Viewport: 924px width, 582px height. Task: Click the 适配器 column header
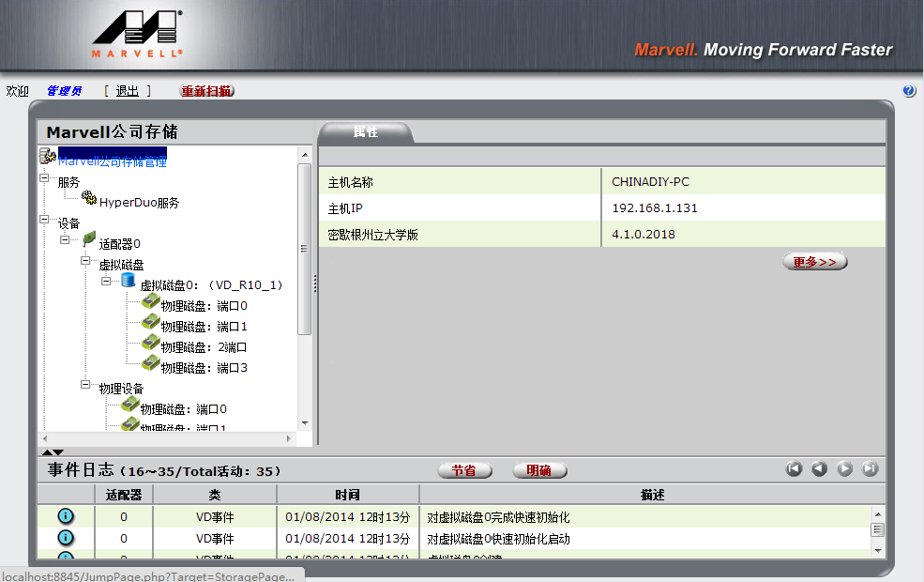pos(124,495)
